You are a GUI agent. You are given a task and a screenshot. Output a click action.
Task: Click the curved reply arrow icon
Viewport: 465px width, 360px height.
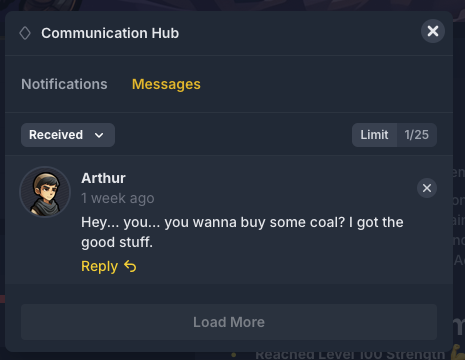pyautogui.click(x=130, y=266)
